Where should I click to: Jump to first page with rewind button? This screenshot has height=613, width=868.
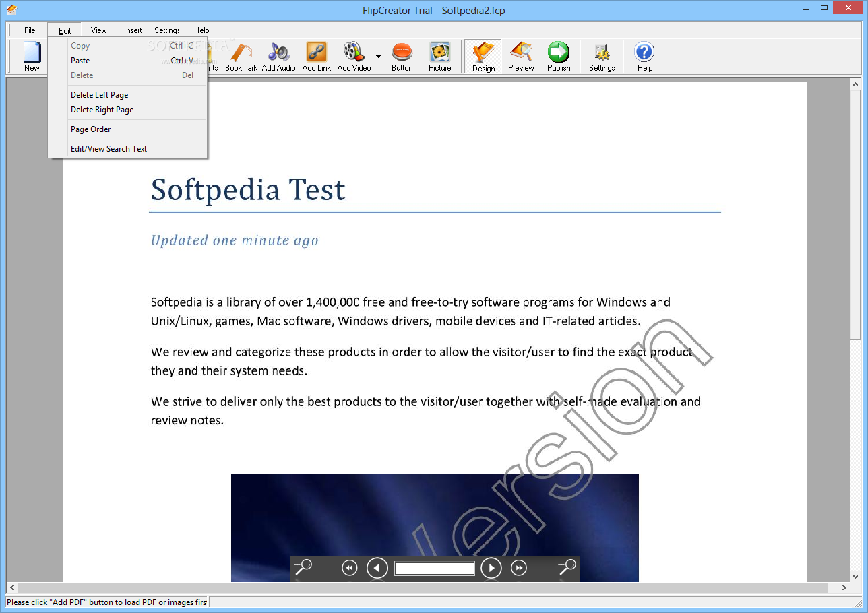tap(349, 569)
